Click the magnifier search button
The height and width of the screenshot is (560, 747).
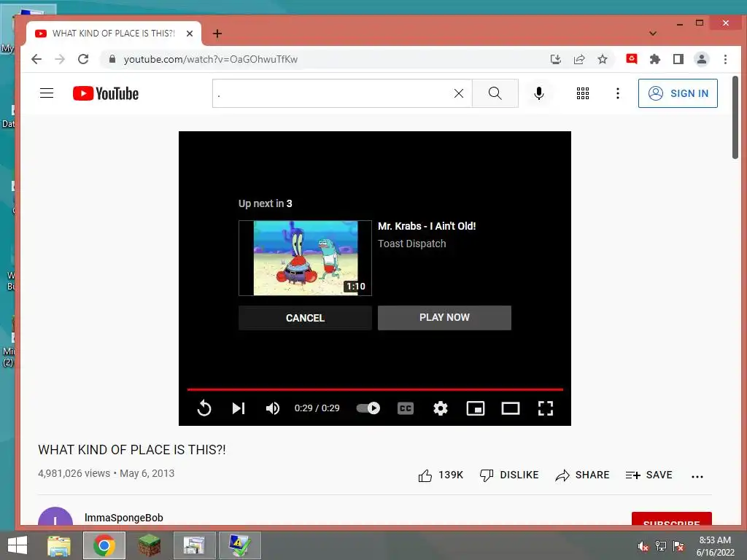(495, 93)
